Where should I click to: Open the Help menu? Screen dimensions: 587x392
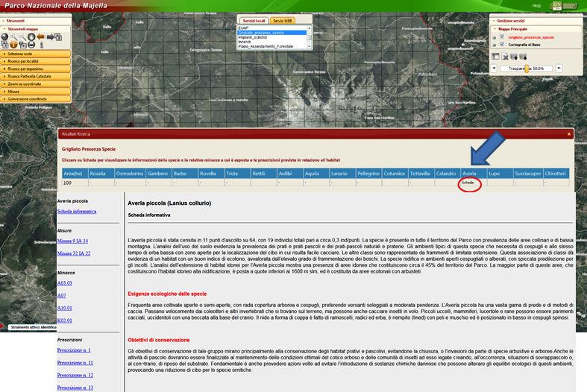pyautogui.click(x=536, y=5)
